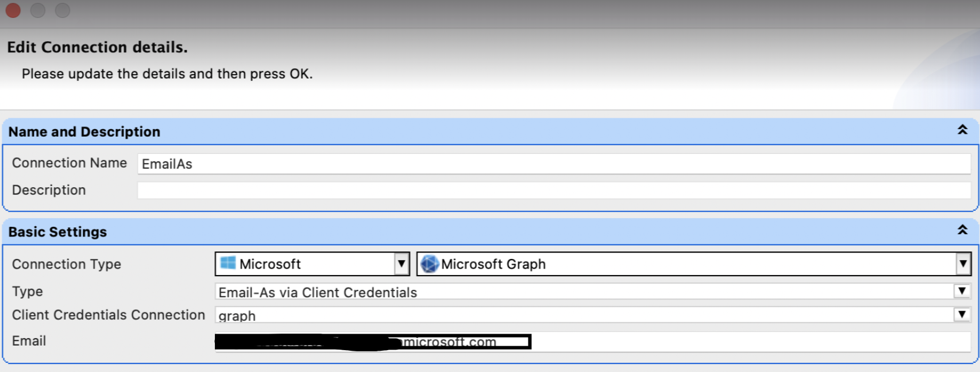Click the Basic Settings header text

[57, 232]
